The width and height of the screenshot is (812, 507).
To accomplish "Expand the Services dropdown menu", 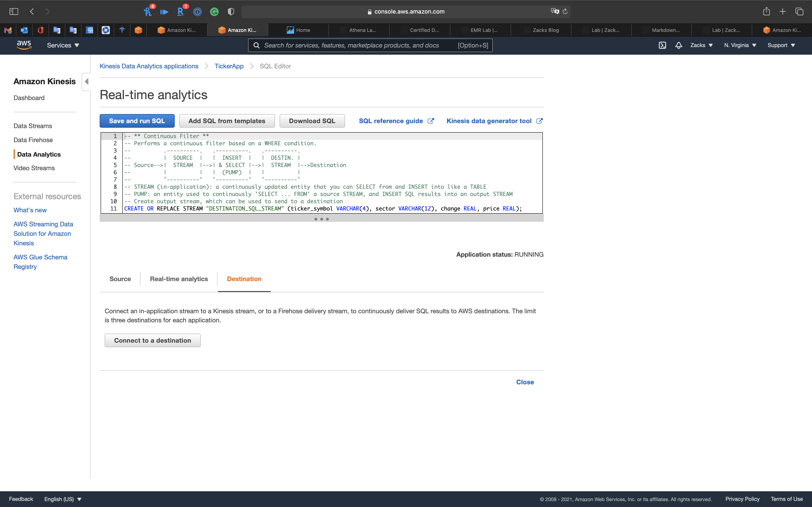I will point(63,45).
